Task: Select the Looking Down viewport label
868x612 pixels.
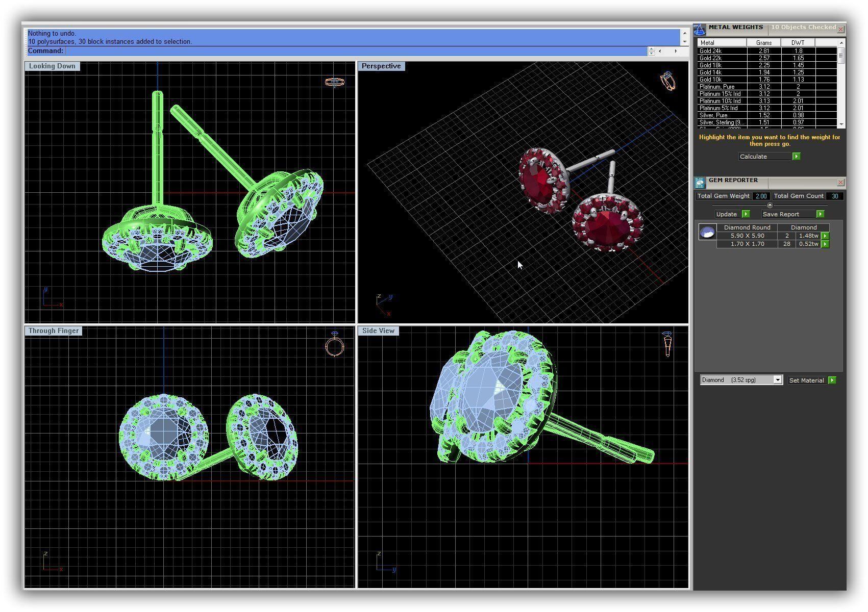Action: [52, 66]
